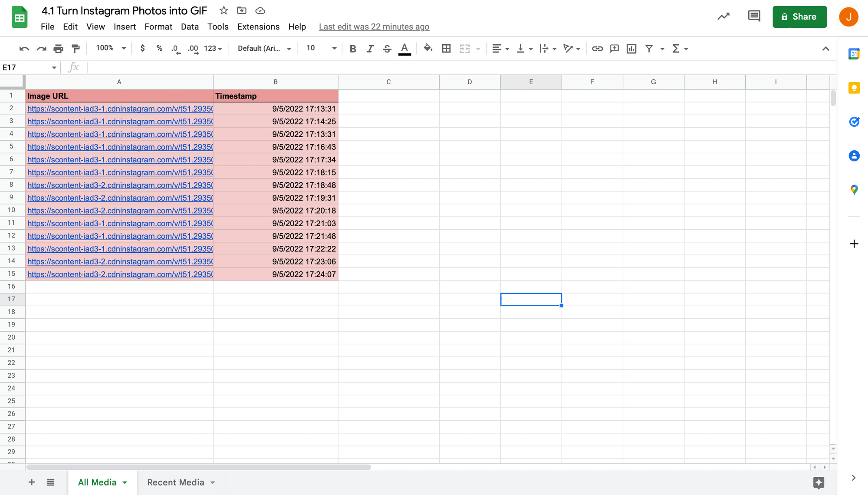
Task: Open the font family dropdown
Action: coord(263,49)
